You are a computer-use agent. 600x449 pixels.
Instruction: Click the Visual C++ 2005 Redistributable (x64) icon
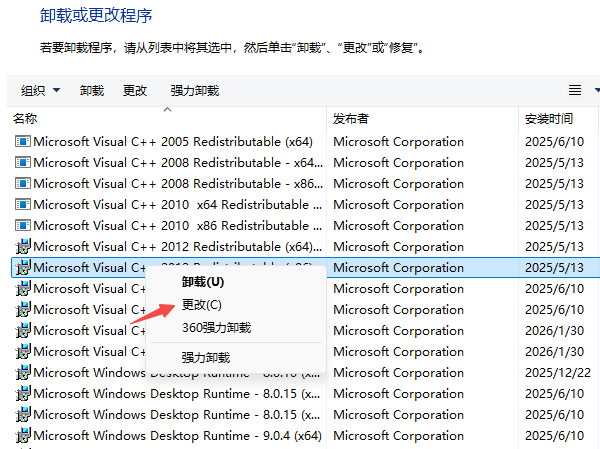[23, 142]
